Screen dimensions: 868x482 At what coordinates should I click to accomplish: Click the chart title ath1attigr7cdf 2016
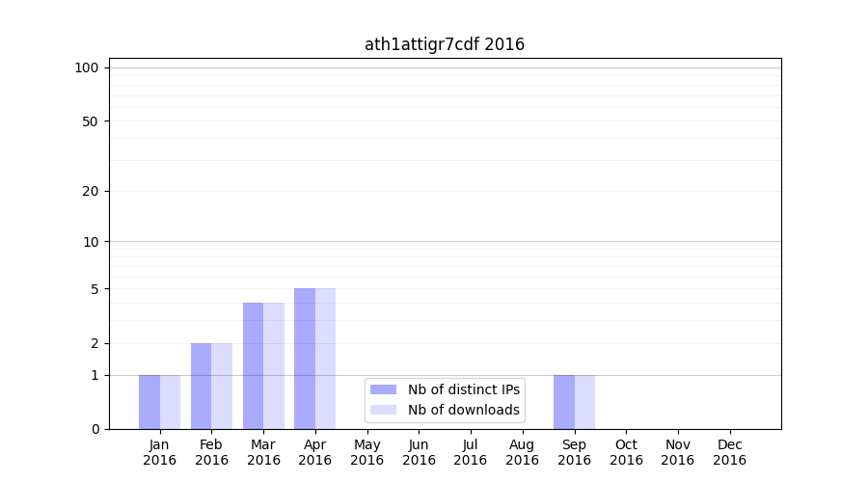[x=444, y=44]
